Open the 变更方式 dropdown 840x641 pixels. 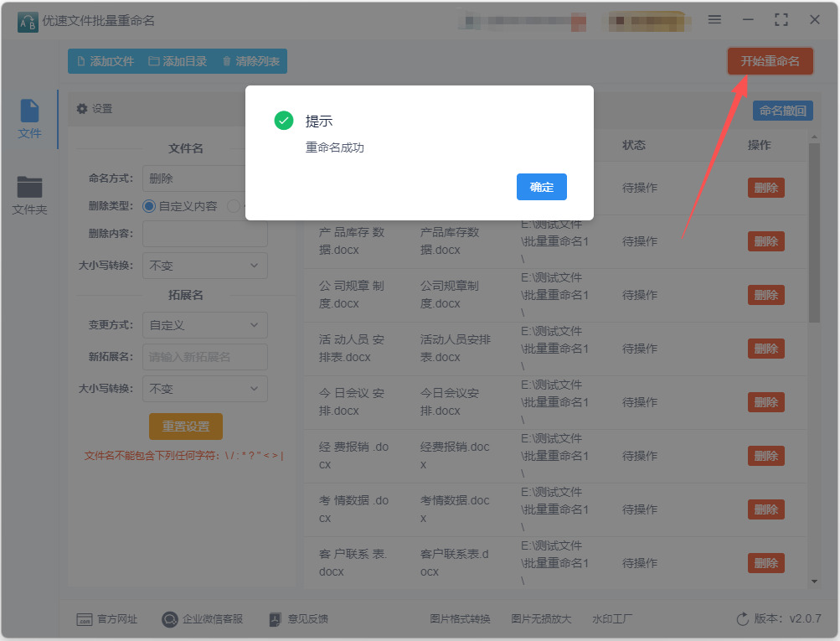204,325
